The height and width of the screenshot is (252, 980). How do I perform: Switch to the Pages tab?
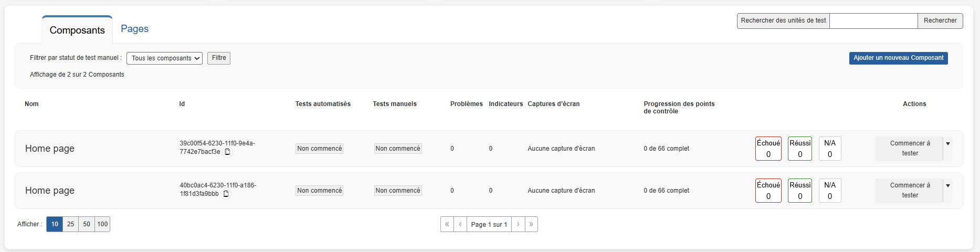[134, 29]
